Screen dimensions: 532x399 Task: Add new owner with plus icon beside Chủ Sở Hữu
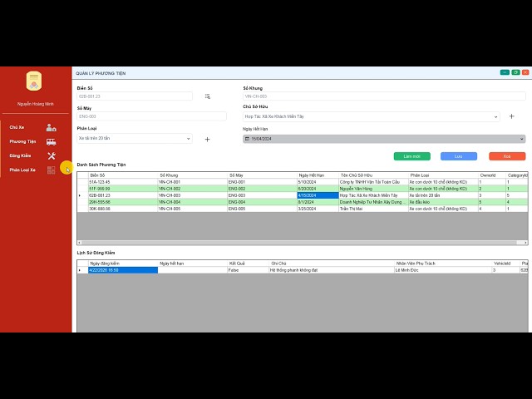[x=512, y=116]
